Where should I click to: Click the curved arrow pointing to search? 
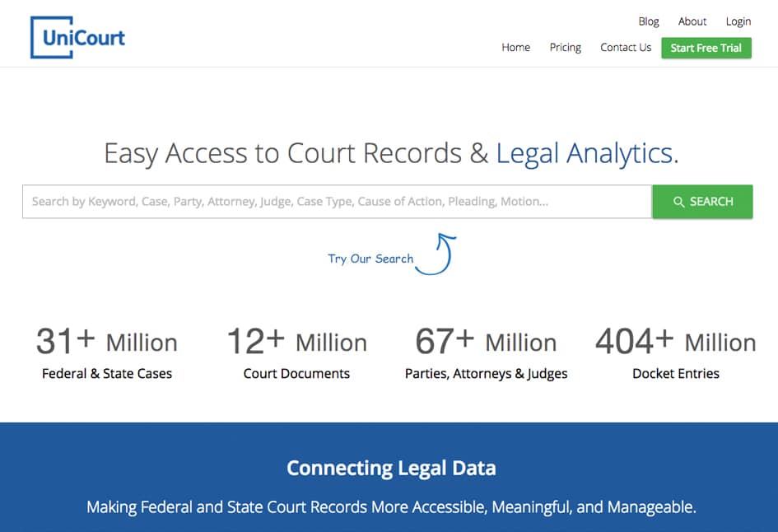(x=437, y=254)
